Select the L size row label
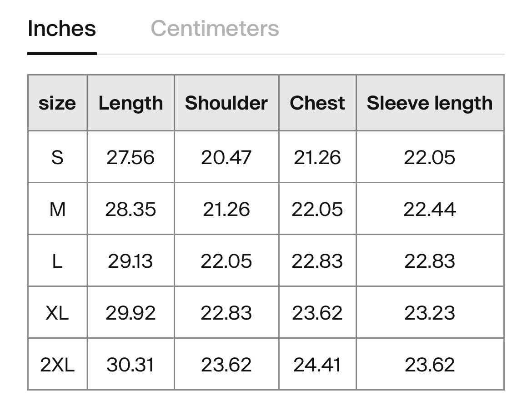The width and height of the screenshot is (532, 411). (57, 261)
